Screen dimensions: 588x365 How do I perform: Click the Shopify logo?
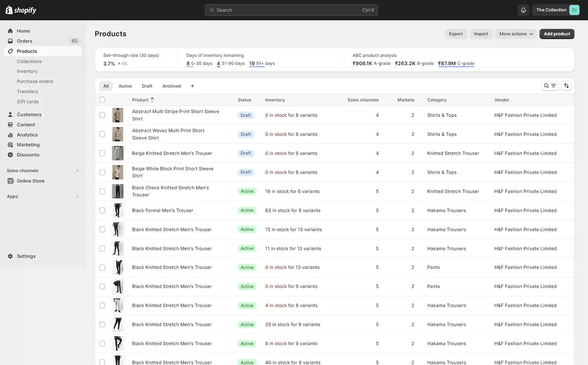click(21, 10)
